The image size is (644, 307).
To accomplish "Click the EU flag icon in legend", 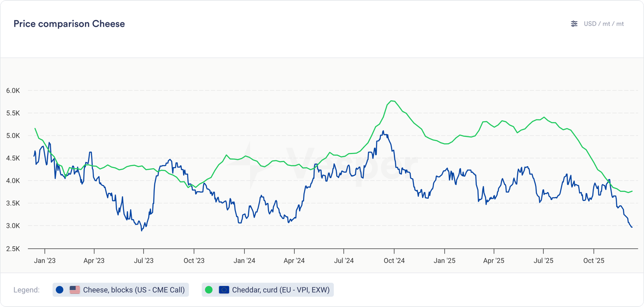I will (x=224, y=290).
